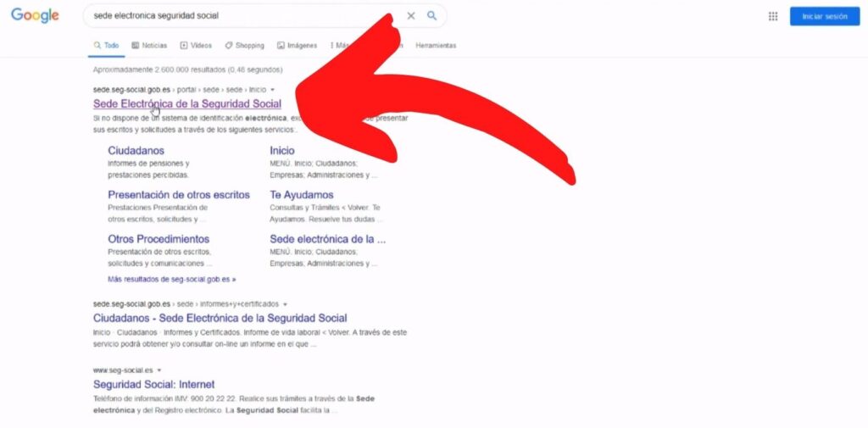Expand the www.seg-social.es URL dropdown arrow
The image size is (868, 428).
coord(159,370)
